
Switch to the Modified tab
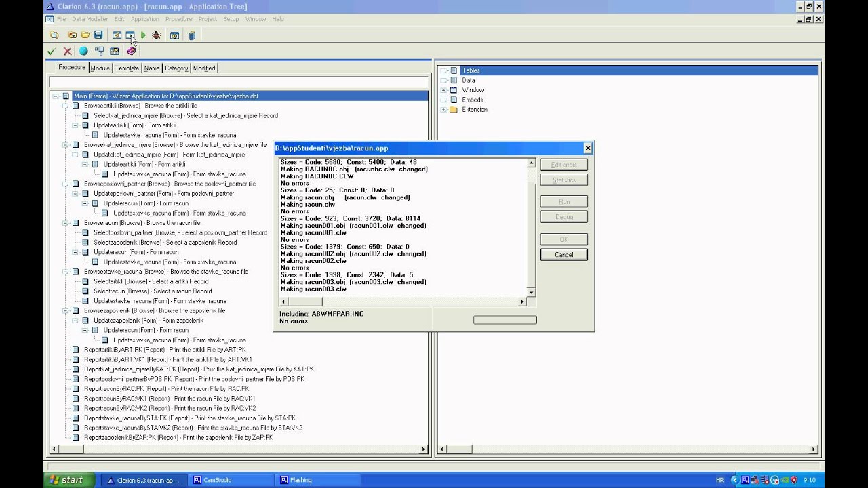click(x=204, y=68)
